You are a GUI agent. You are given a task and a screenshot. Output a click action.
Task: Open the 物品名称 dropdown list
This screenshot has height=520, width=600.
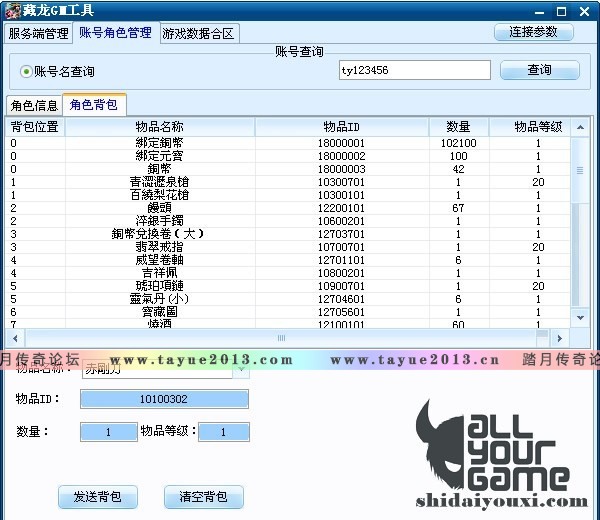point(240,369)
